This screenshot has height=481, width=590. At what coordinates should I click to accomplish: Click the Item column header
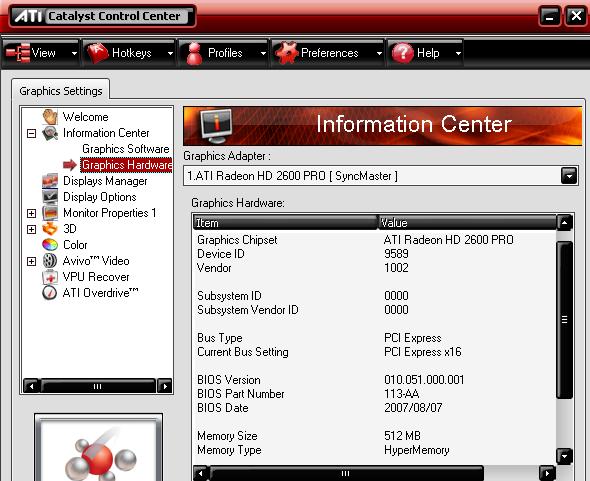tap(285, 223)
